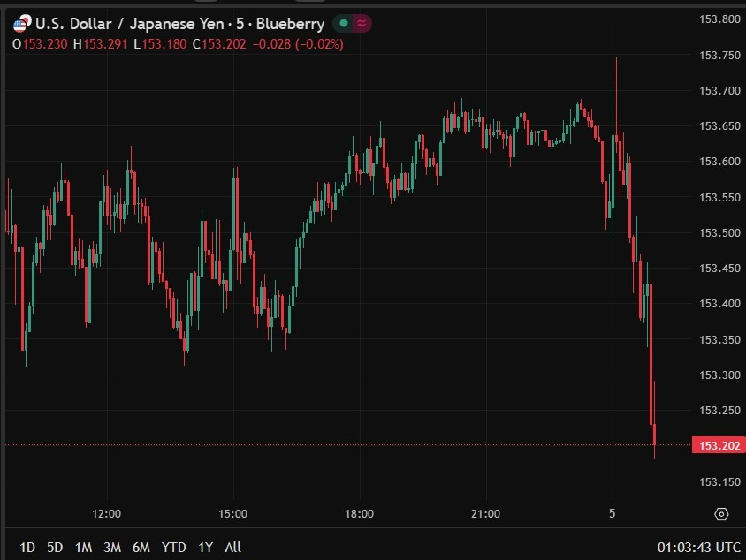Switch to the 5D time range

coord(55,548)
